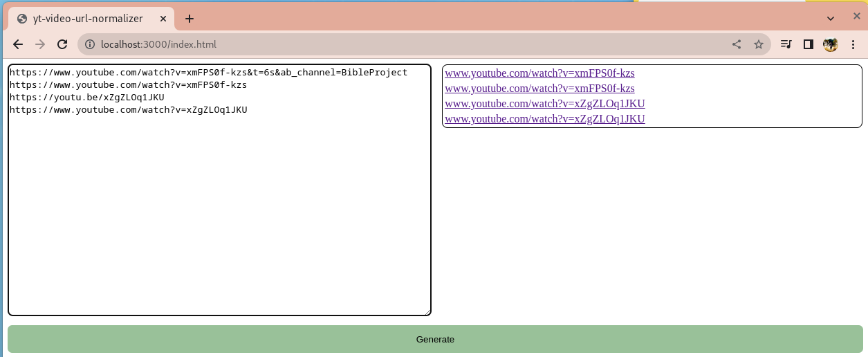This screenshot has width=868, height=357.
Task: Open the profile avatar menu
Action: tap(830, 44)
